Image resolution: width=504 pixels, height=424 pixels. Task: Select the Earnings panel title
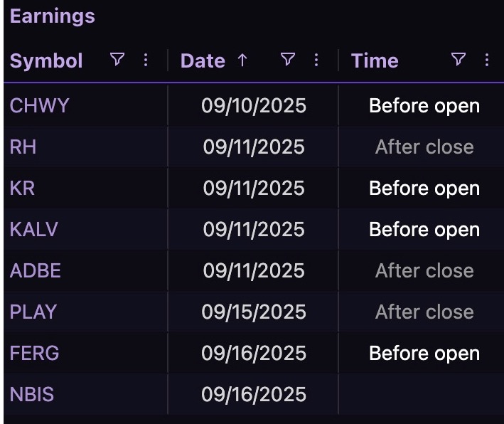click(53, 16)
